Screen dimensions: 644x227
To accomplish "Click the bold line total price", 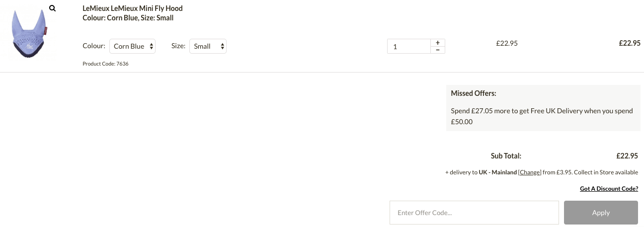I will point(630,43).
